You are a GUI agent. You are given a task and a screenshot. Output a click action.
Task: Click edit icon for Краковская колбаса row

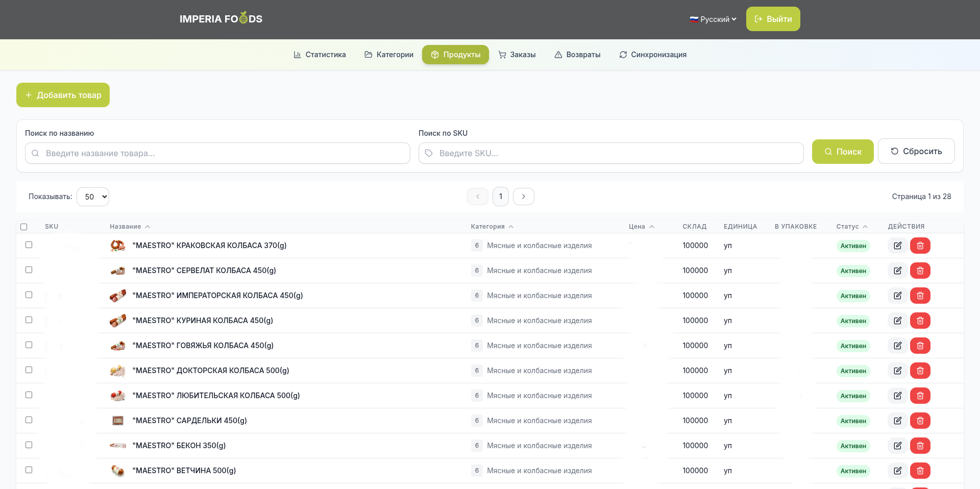click(x=897, y=246)
